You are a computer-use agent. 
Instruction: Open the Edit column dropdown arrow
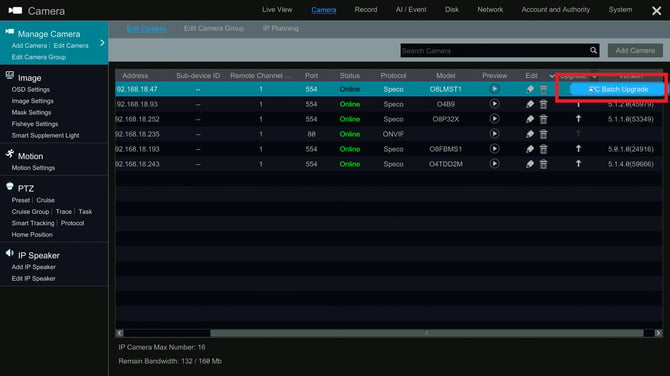tap(552, 76)
